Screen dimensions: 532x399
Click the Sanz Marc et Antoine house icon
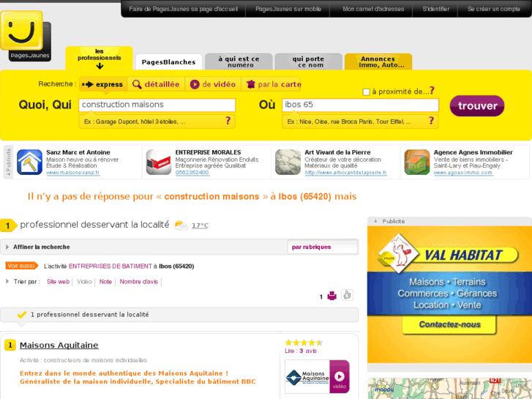coord(30,163)
